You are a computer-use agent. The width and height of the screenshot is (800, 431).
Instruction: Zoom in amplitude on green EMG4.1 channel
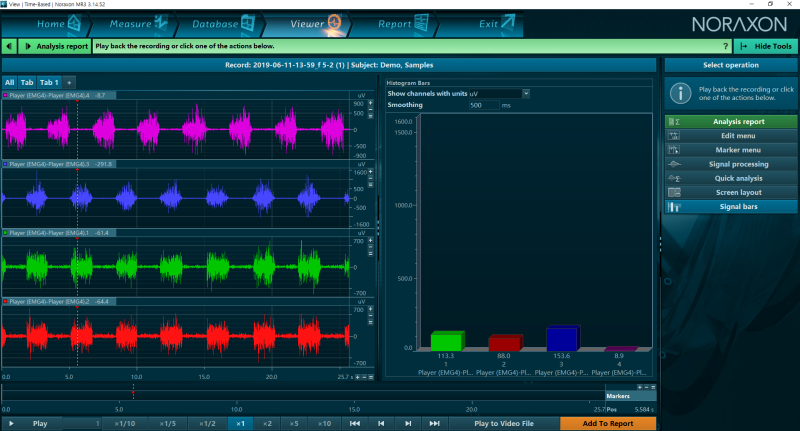(370, 241)
